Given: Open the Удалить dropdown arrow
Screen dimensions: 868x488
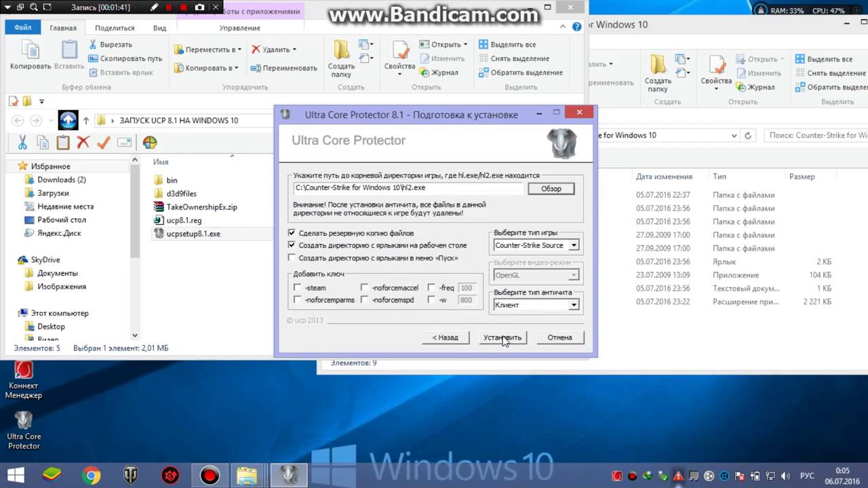Looking at the screenshot, I should (294, 49).
